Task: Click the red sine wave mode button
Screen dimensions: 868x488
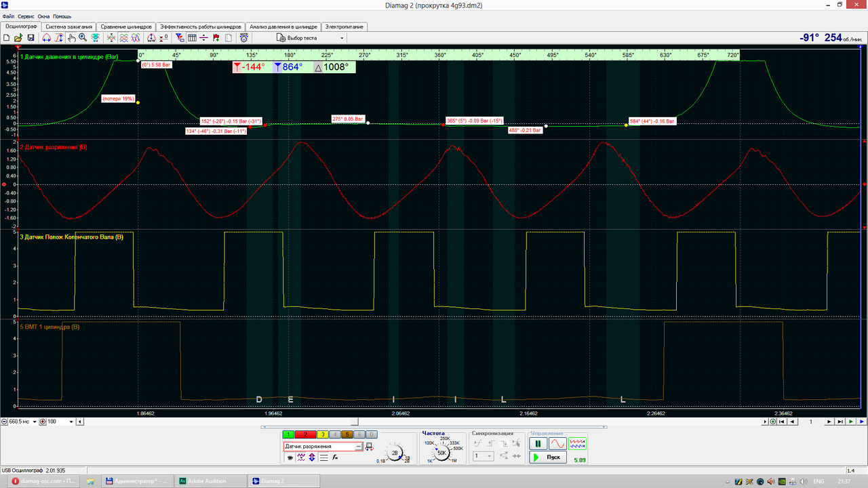Action: pos(557,444)
